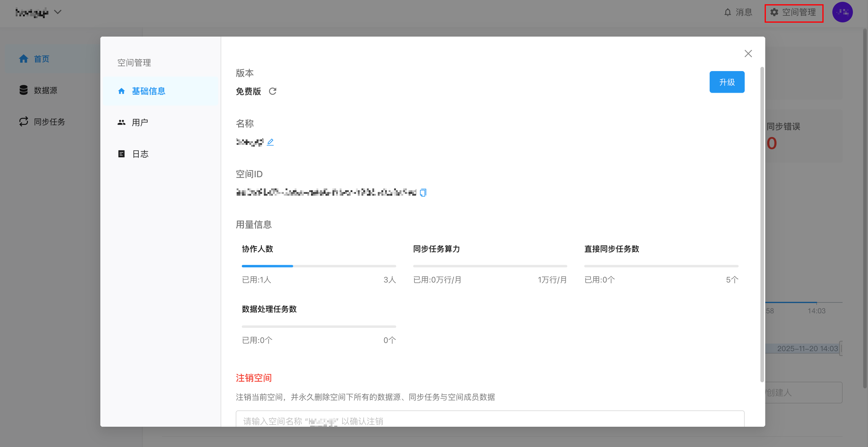Screen dimensions: 868x447
Task: Close the 空间管理 dialog with the X
Action: 748,54
